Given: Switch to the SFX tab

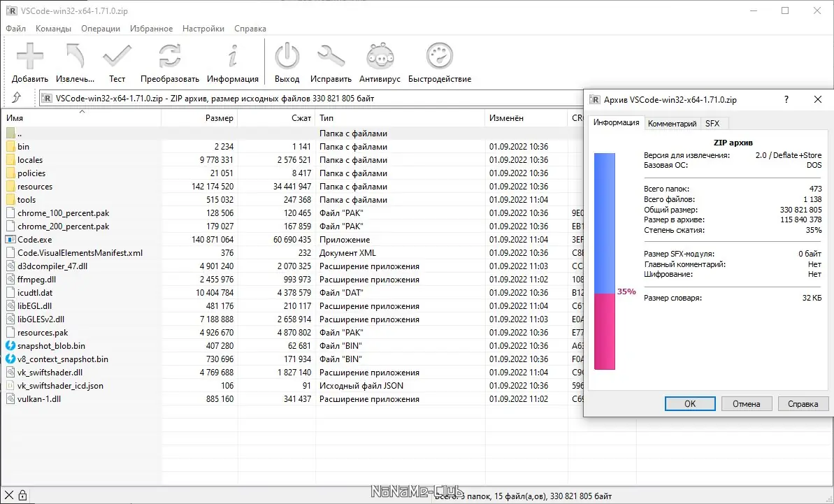Looking at the screenshot, I should (x=712, y=123).
